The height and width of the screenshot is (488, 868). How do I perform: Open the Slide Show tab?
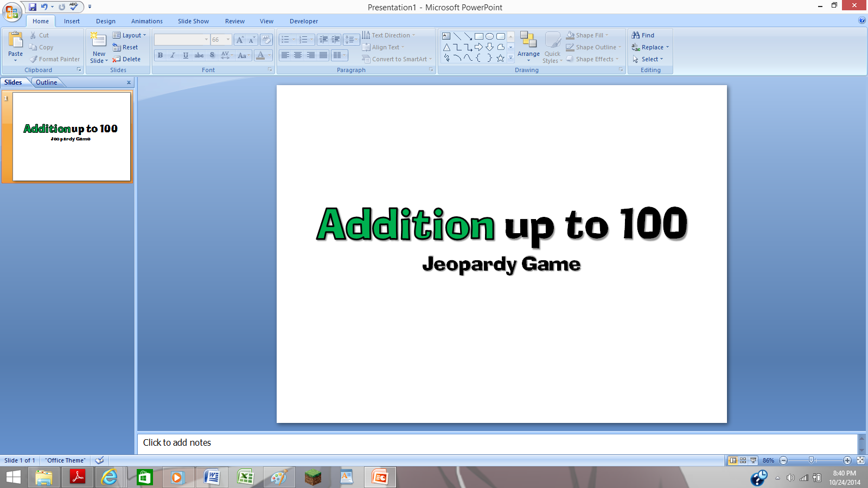(193, 21)
